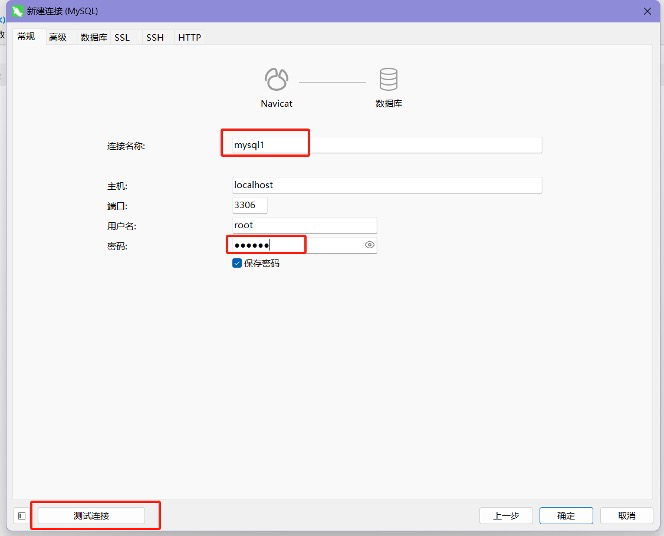Click the 数据库 cylinder icon in the diagram

[389, 80]
